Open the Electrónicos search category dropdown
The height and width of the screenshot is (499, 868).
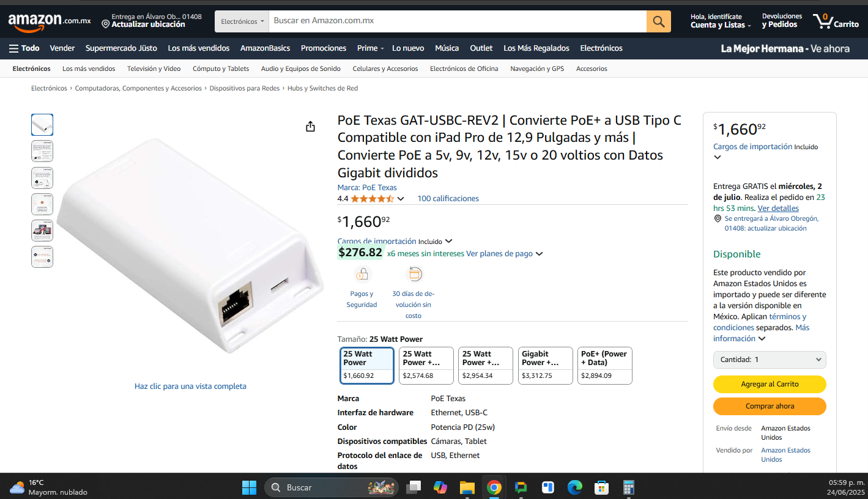pyautogui.click(x=242, y=21)
